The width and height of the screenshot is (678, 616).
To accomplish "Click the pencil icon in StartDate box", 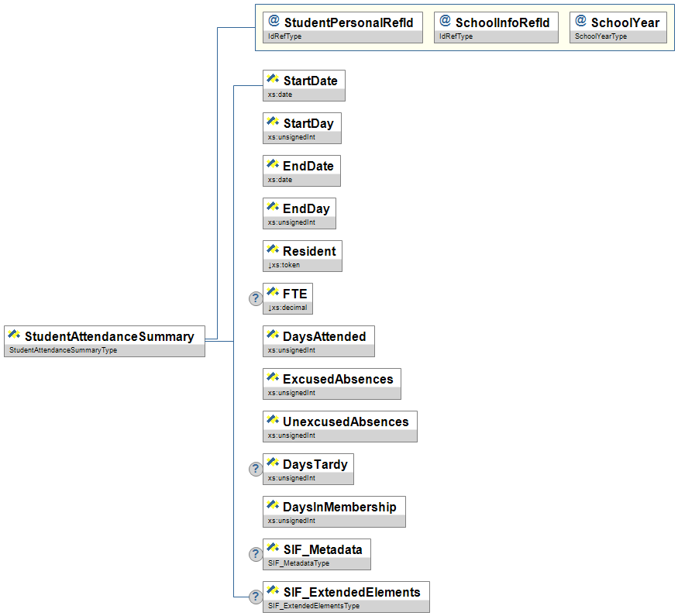I will tap(273, 80).
